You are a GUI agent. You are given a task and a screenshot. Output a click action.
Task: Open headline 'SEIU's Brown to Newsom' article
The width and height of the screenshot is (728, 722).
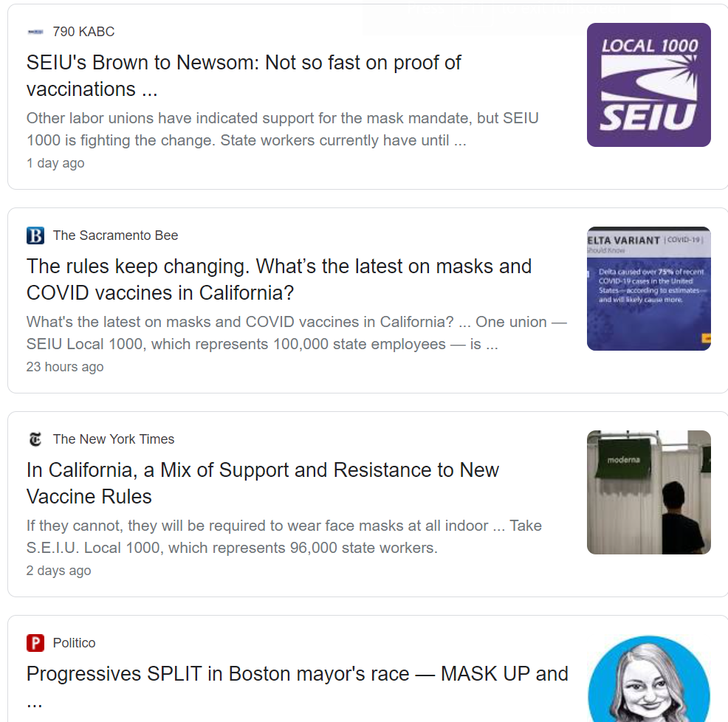[244, 76]
